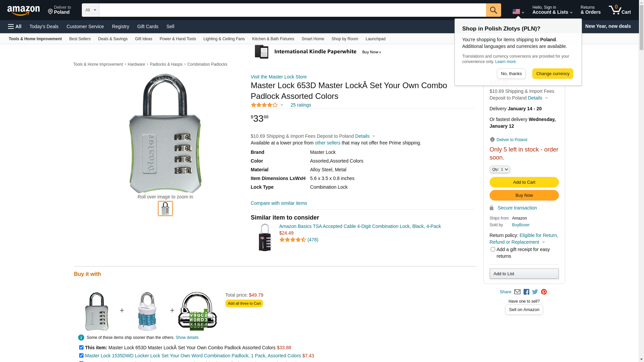Viewport: 644px width, 362px height.
Task: Share the product on Pinterest
Action: [544, 292]
